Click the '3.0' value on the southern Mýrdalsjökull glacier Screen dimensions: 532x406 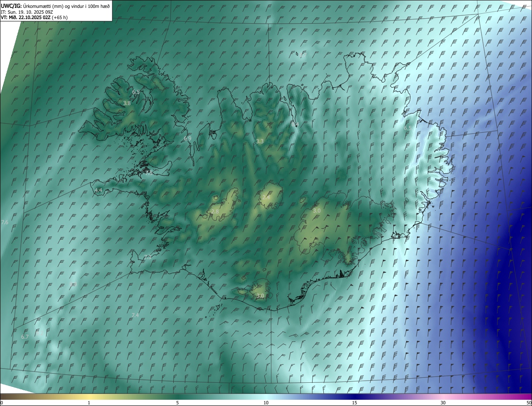pos(260,296)
